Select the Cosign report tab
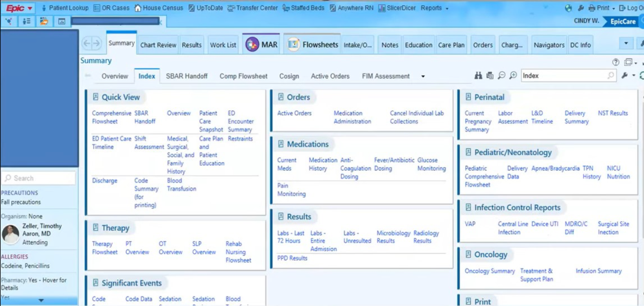644x306 pixels. 289,76
